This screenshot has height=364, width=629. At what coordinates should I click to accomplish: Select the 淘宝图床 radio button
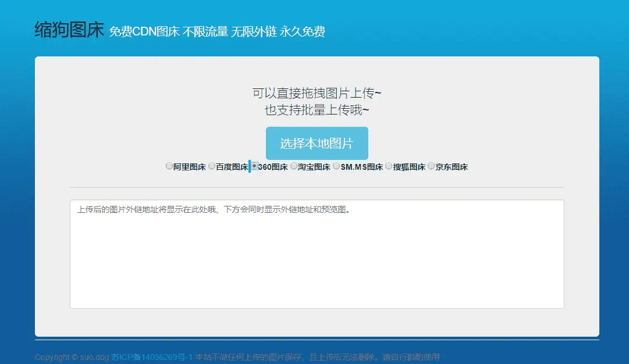[294, 166]
